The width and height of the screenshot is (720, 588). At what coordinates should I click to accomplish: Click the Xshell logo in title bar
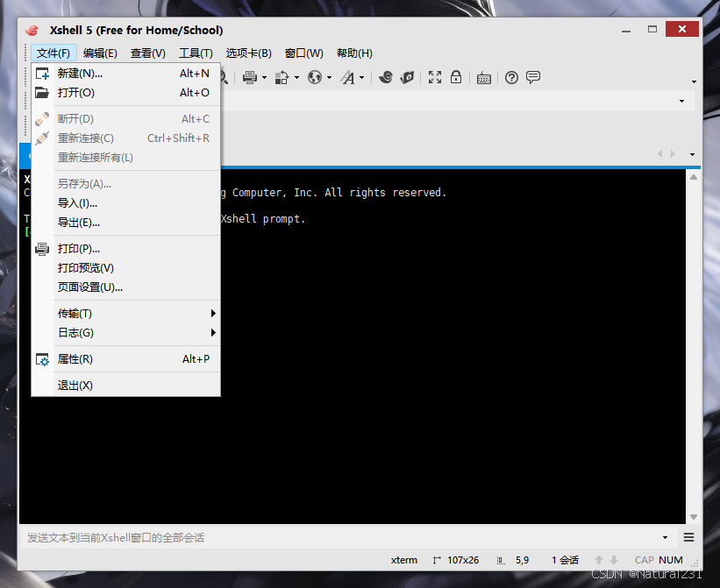click(32, 31)
